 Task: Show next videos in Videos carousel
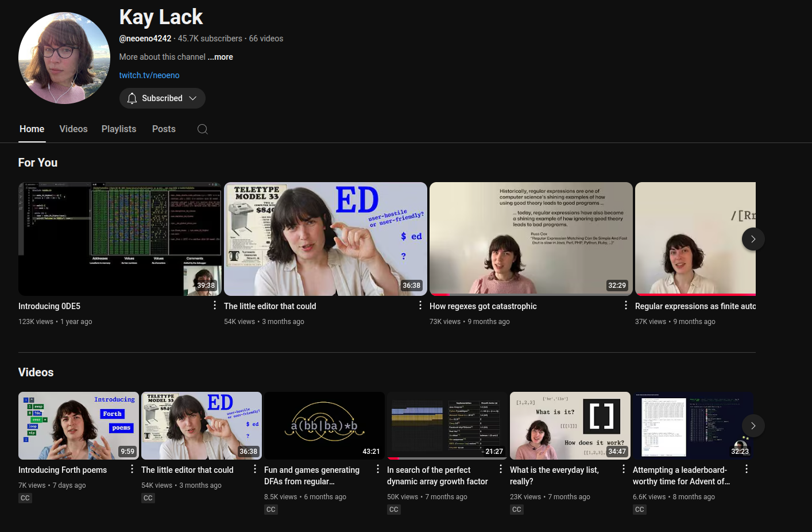tap(753, 426)
